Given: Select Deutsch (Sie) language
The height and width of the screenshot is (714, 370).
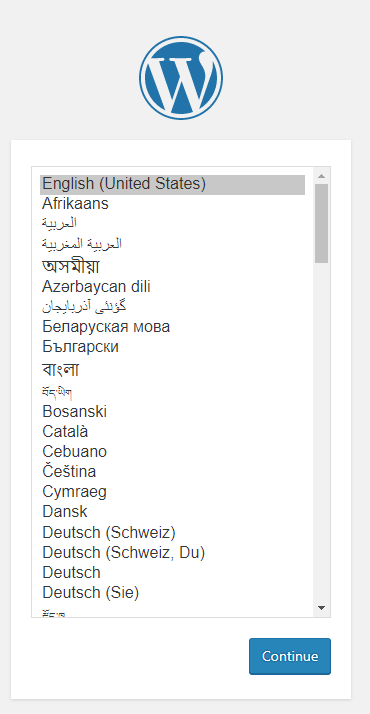Looking at the screenshot, I should click(172, 593).
